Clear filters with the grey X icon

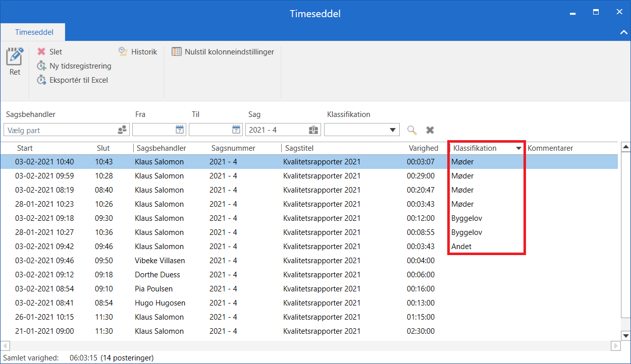(x=430, y=130)
